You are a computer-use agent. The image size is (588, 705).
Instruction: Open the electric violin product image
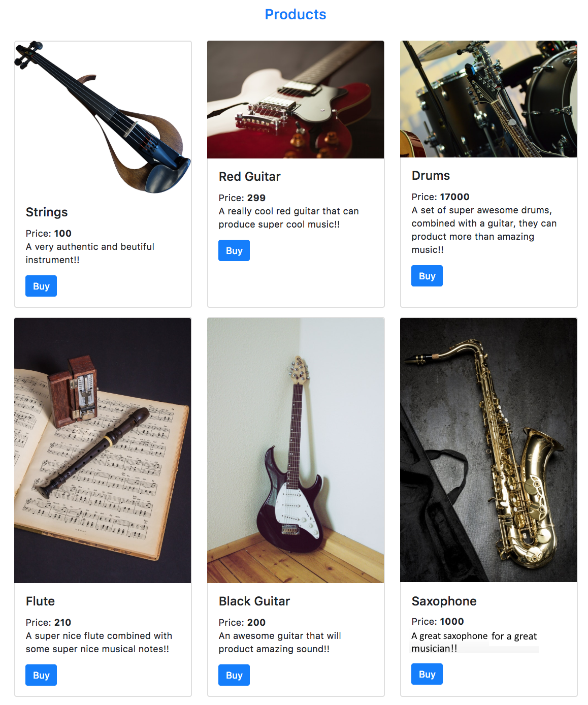103,118
